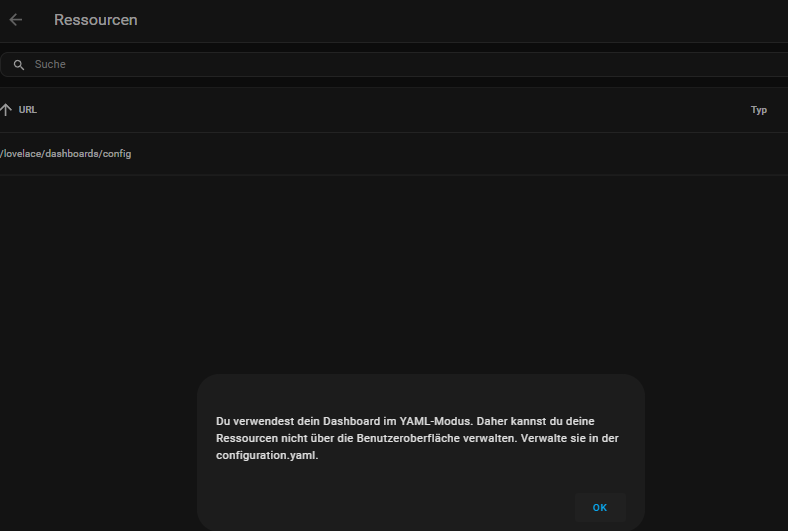Click blank dialog space left of OK button

(400, 507)
